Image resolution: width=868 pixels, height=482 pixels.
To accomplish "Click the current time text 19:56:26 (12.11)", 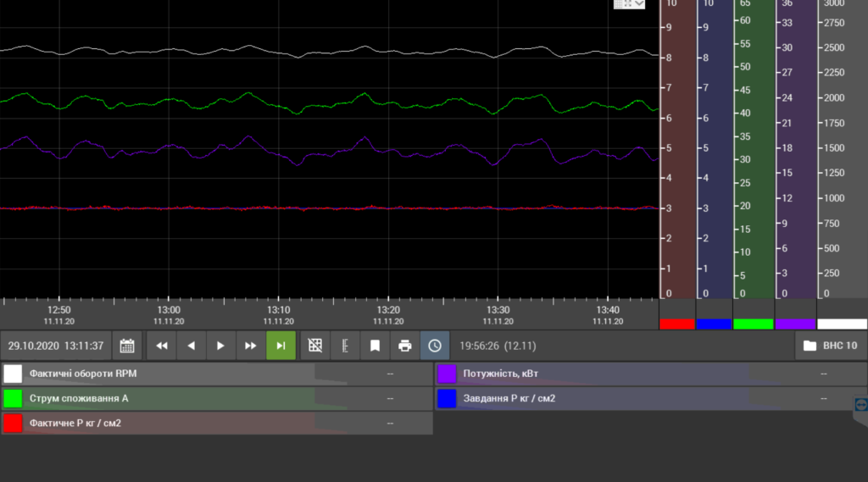I will pos(498,346).
